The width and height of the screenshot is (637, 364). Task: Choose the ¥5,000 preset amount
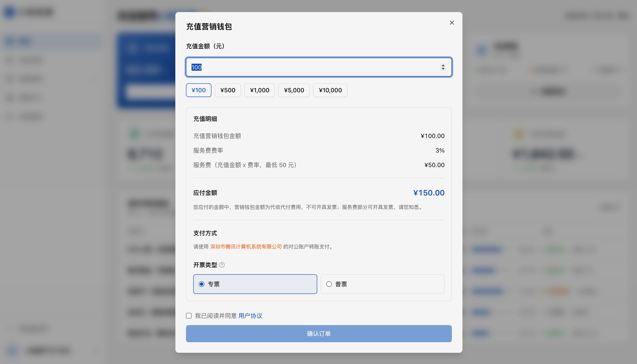[294, 90]
